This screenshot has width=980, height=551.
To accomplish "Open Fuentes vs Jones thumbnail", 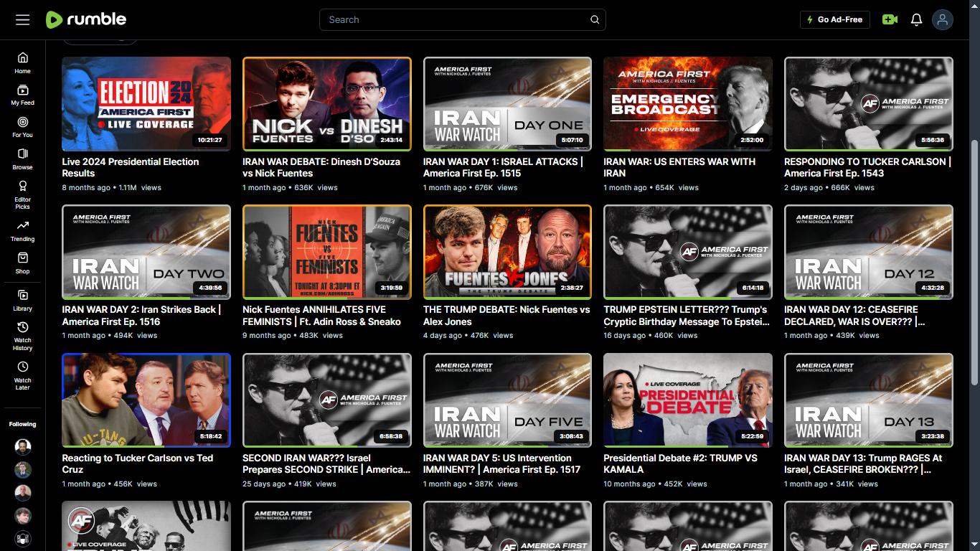I will pos(507,252).
